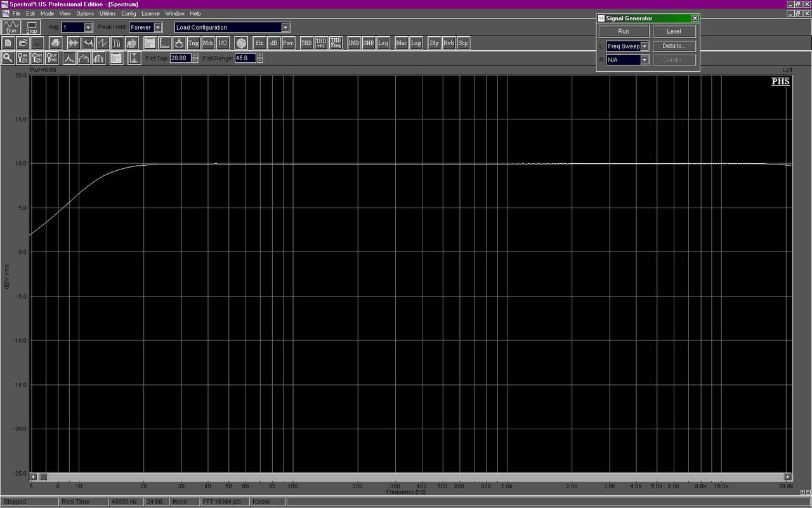Select the stepped plot style icon
Viewport: 812px width, 508px height.
84,58
